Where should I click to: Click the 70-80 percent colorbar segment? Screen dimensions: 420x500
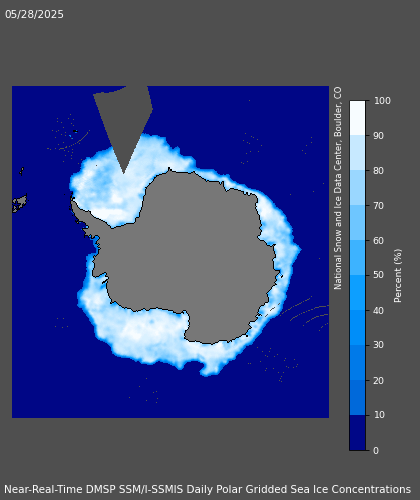point(357,188)
